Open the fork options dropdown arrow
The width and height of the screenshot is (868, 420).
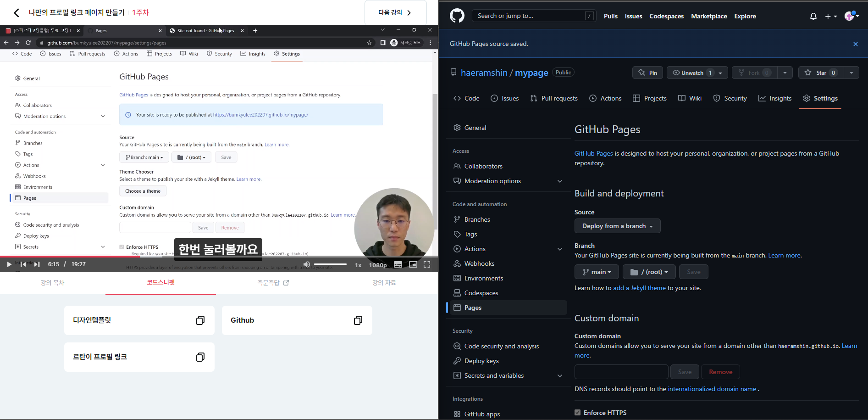pos(785,73)
